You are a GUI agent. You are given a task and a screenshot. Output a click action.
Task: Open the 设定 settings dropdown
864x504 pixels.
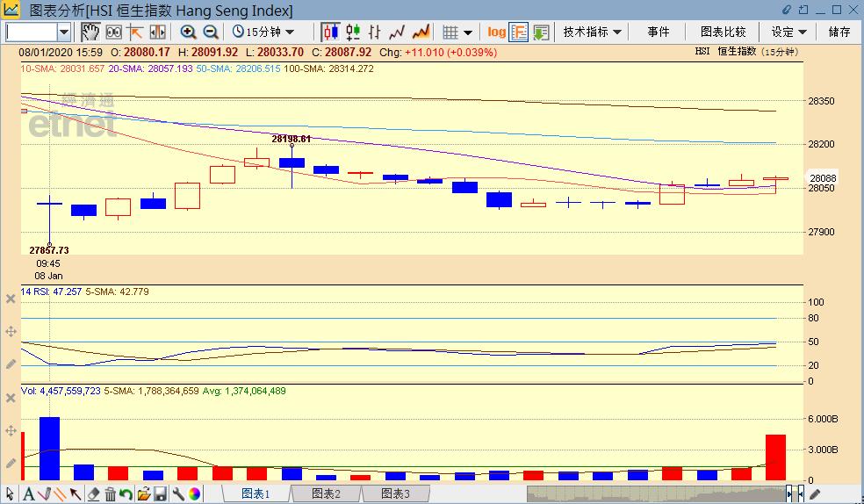coord(788,32)
